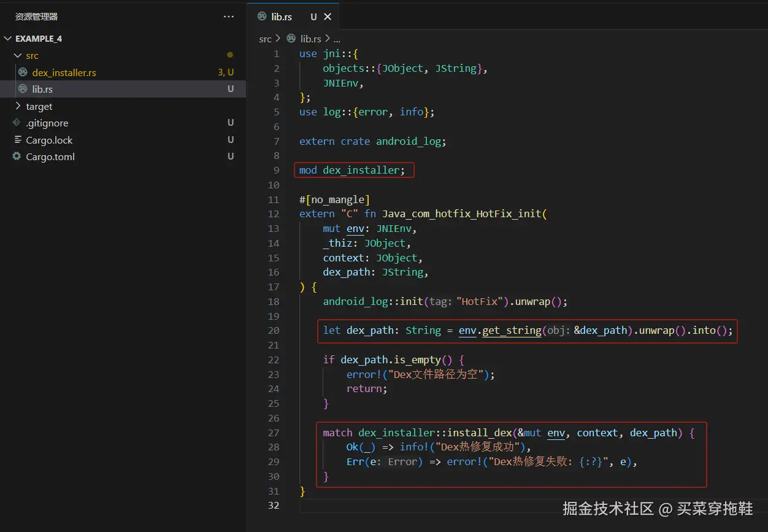Click the Cargo.lock file icon
This screenshot has height=532, width=768.
(x=17, y=140)
